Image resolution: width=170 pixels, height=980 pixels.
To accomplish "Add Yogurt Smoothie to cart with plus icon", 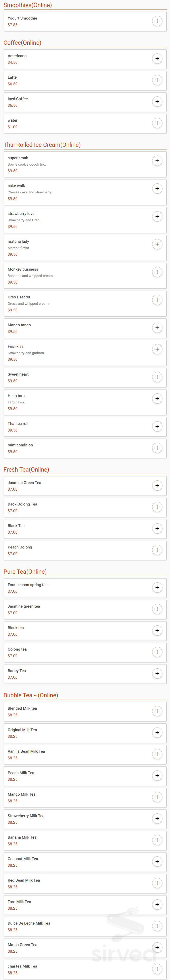I will coord(157,21).
